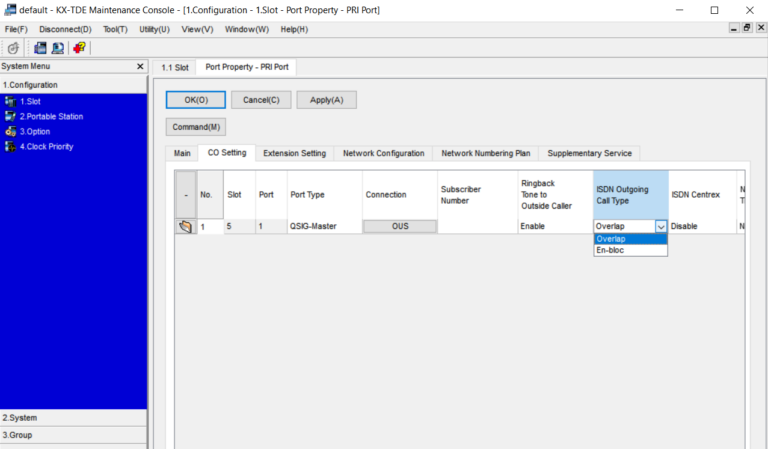Select En-bloc from the dropdown list

pos(609,250)
